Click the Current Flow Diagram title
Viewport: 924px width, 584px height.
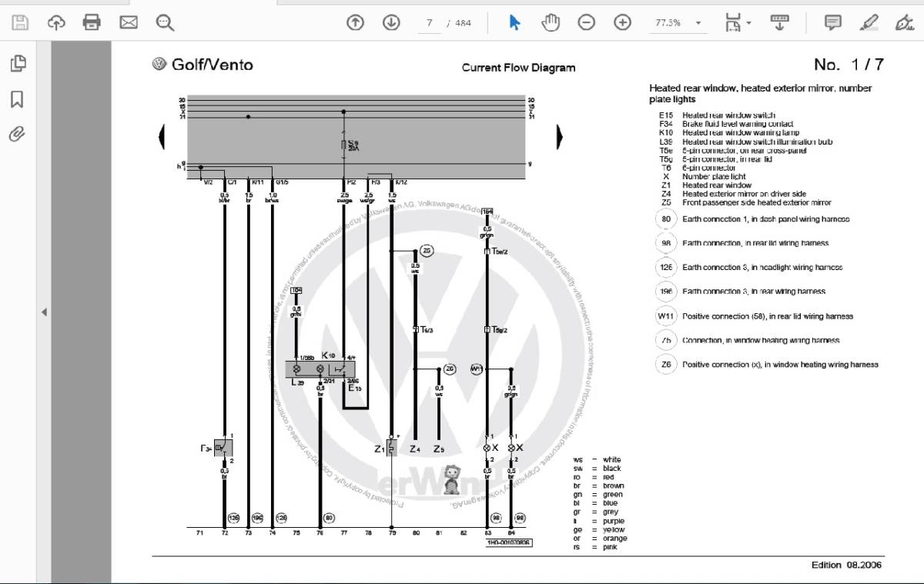click(x=518, y=68)
